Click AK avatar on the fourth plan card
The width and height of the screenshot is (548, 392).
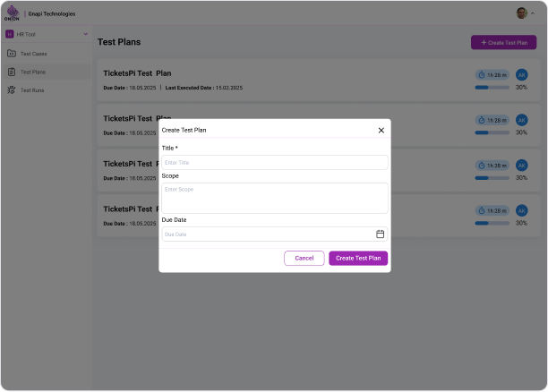point(521,210)
